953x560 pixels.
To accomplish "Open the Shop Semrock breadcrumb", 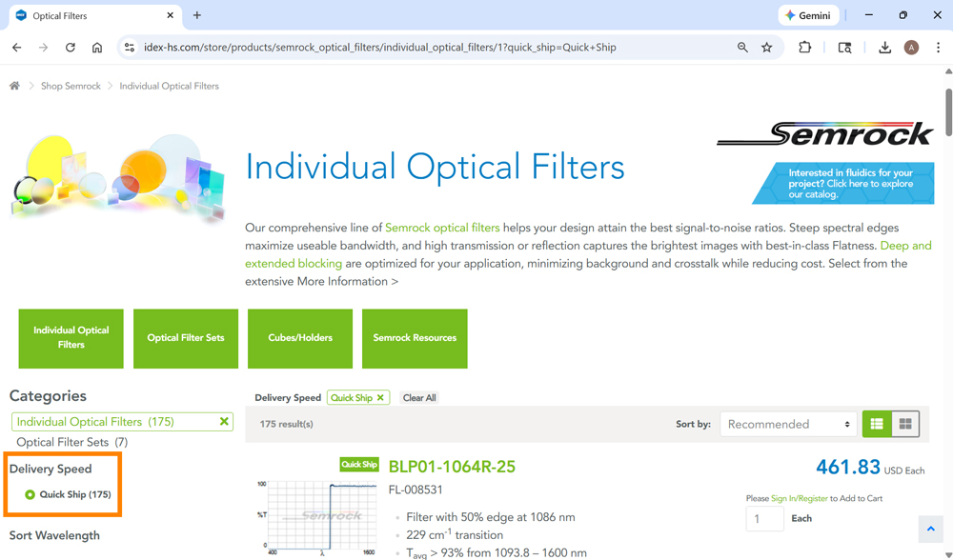I will click(71, 86).
